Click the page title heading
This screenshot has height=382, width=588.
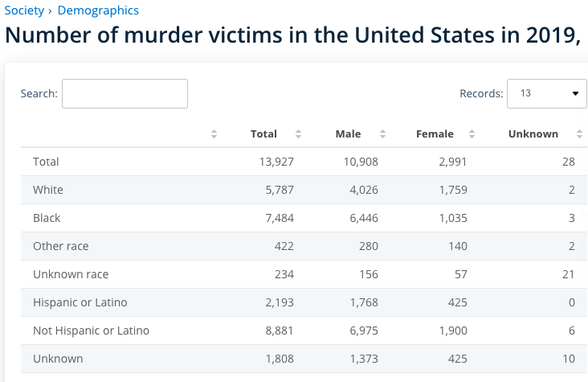[x=293, y=35]
